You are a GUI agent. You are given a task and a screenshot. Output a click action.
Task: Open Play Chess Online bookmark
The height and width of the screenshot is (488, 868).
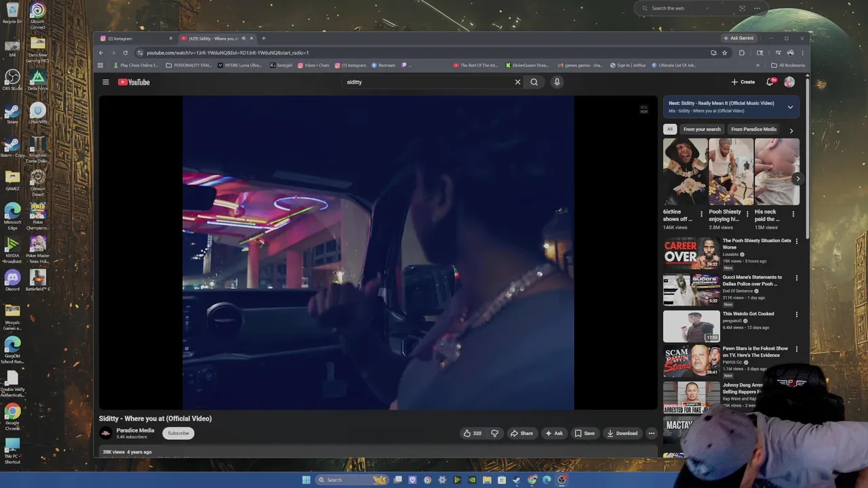pos(136,66)
